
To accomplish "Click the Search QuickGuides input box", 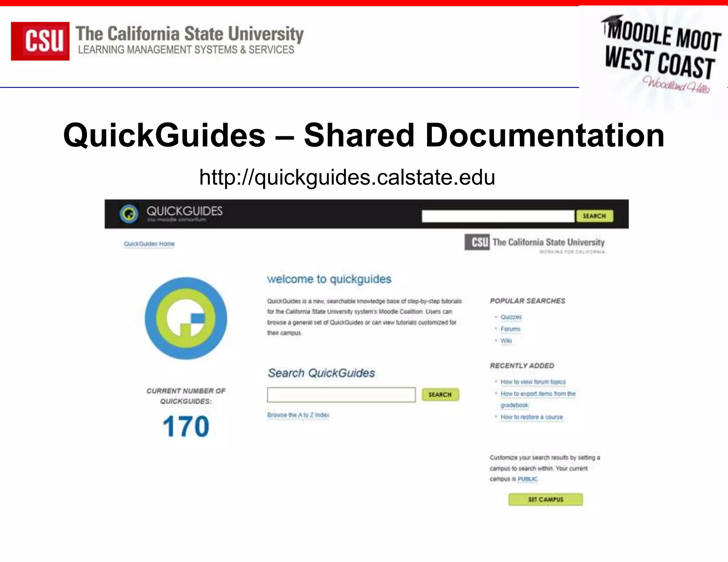I will point(341,395).
